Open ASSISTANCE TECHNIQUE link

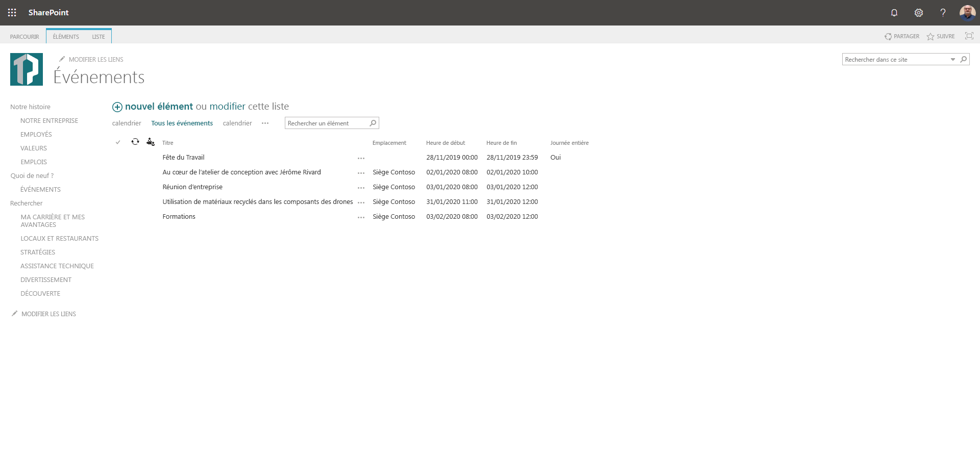pyautogui.click(x=57, y=266)
